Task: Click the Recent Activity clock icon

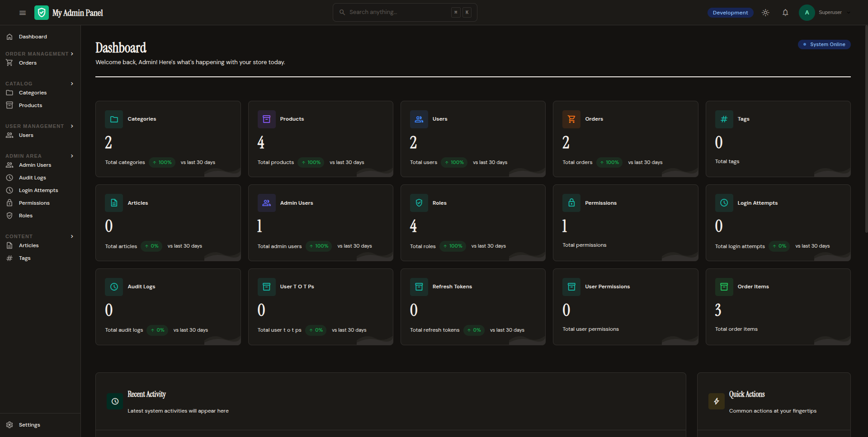Action: point(115,401)
